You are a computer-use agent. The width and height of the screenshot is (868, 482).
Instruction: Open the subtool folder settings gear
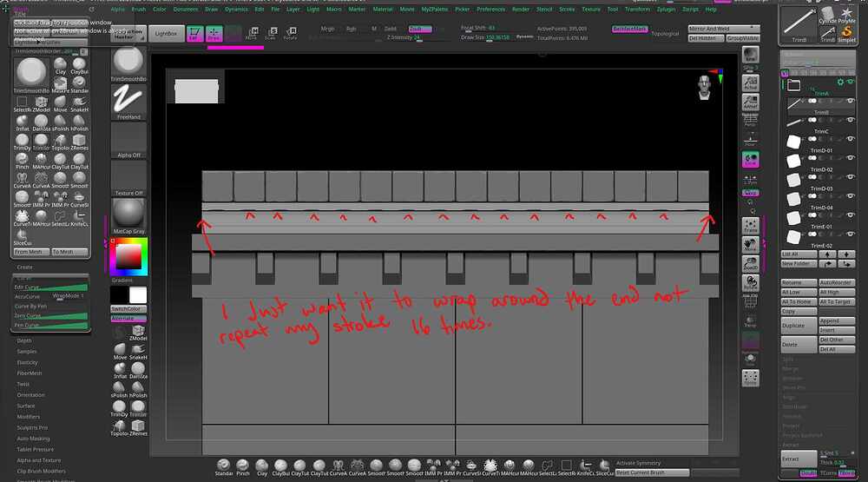(x=840, y=82)
